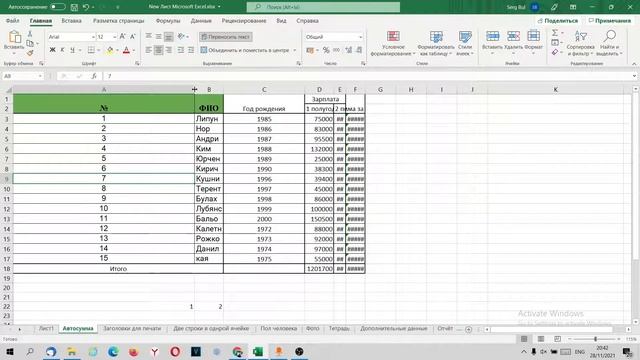The image size is (640, 360).
Task: Switch to the Рецензирование ribbon tab
Action: tap(244, 20)
